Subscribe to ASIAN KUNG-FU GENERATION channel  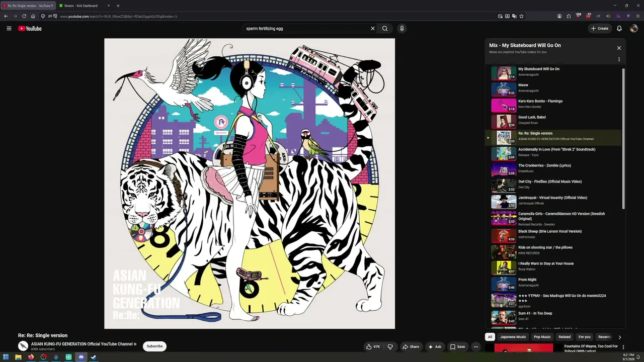[x=154, y=346]
